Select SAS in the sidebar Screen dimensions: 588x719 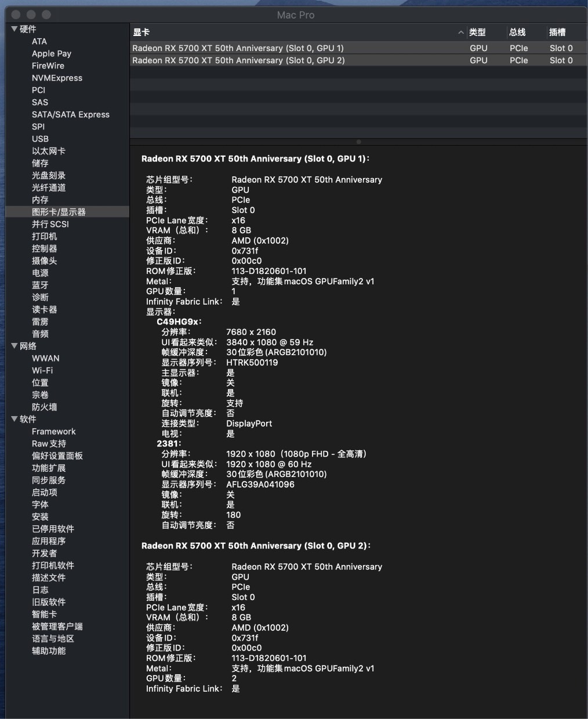40,102
